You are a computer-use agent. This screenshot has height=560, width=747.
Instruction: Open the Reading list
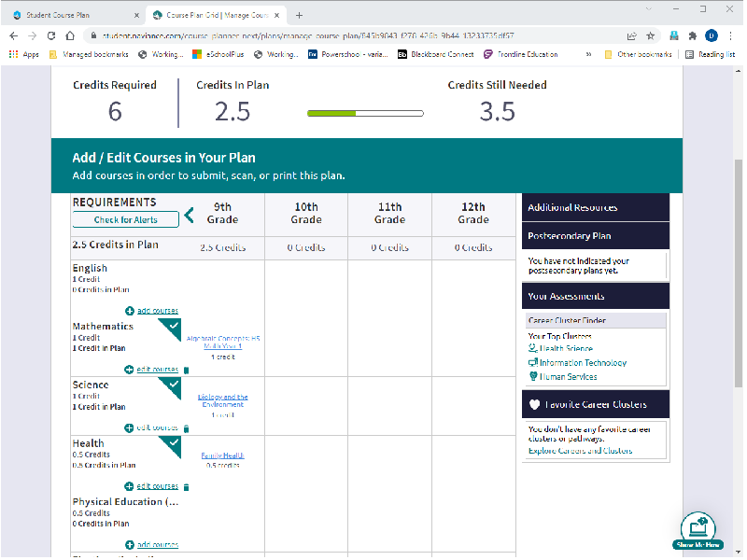(x=710, y=54)
